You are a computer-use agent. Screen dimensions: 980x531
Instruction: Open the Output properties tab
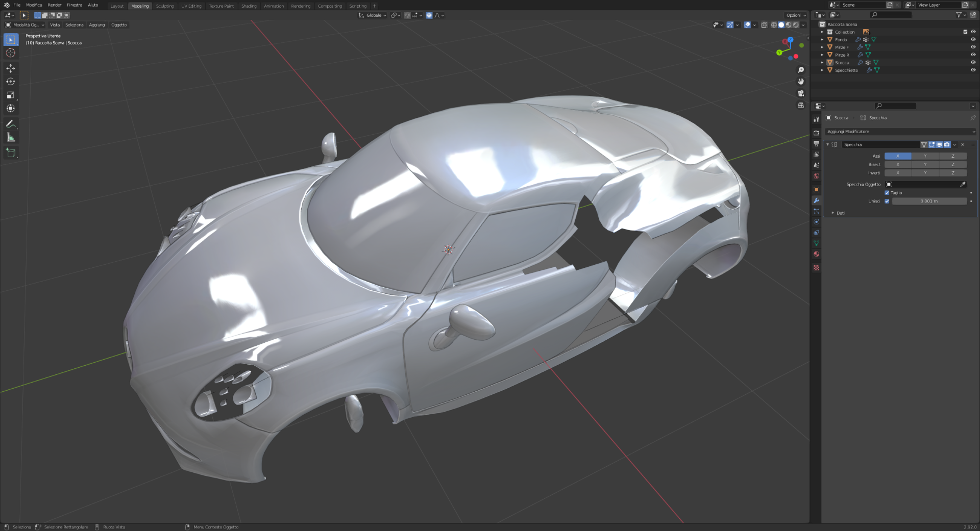[817, 144]
